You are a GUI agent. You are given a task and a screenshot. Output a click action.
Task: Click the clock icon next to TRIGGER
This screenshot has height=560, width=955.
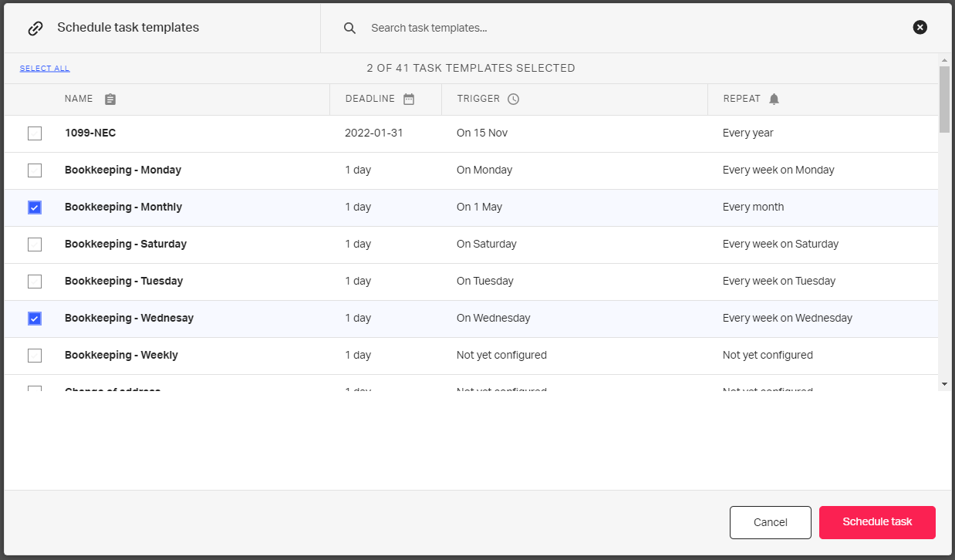click(514, 99)
